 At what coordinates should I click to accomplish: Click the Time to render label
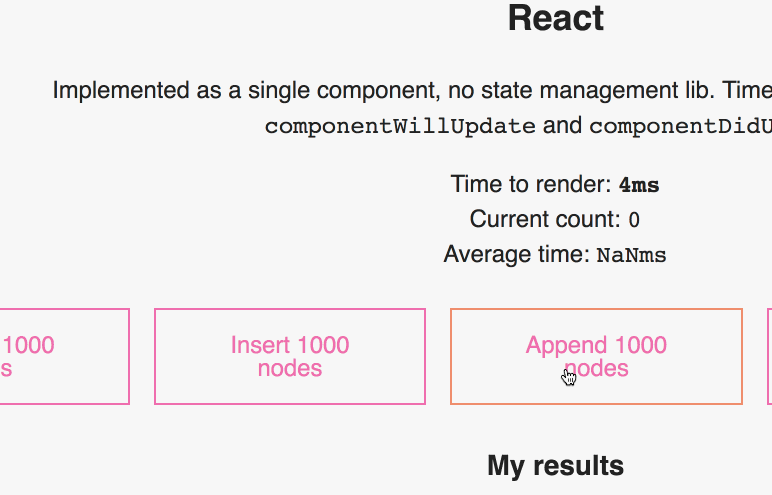(531, 184)
